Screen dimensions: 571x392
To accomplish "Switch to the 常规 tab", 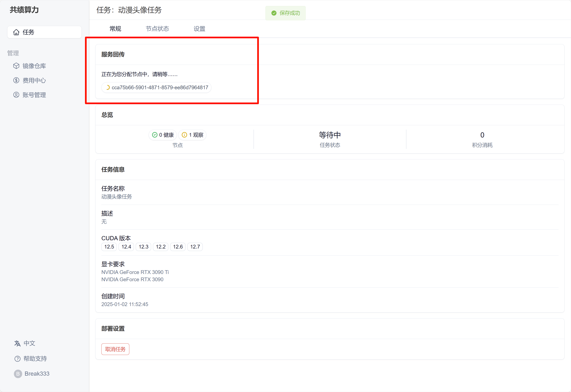I will pos(115,29).
